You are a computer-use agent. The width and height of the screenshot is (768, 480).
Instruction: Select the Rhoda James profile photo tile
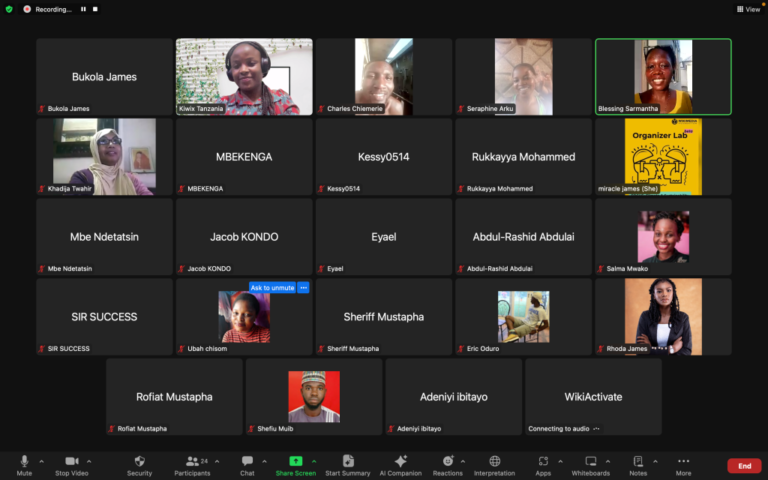[x=663, y=316]
